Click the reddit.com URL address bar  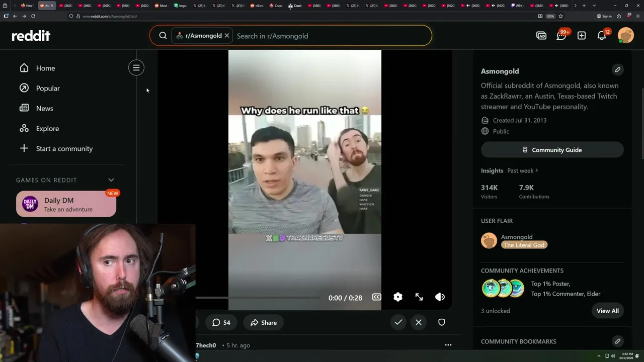pos(302,16)
